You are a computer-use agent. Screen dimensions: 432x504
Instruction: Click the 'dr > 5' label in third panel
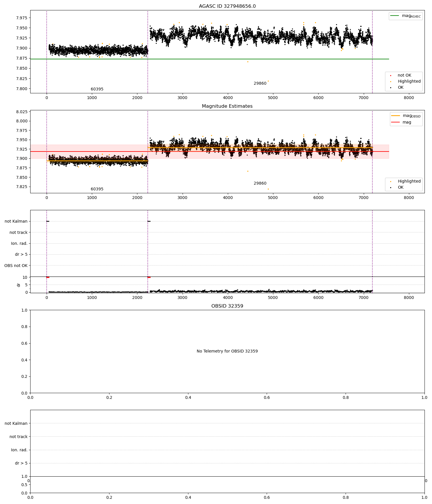point(21,255)
